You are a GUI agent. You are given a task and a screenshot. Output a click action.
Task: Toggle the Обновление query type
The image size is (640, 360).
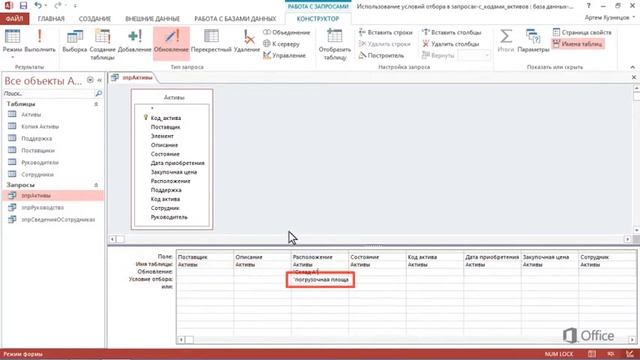click(171, 44)
